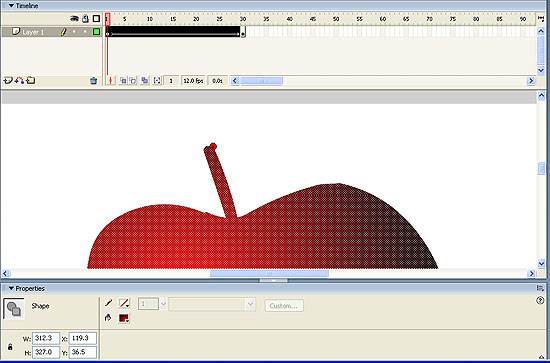Click the stage horizontal scrollbar thumb

click(x=269, y=273)
